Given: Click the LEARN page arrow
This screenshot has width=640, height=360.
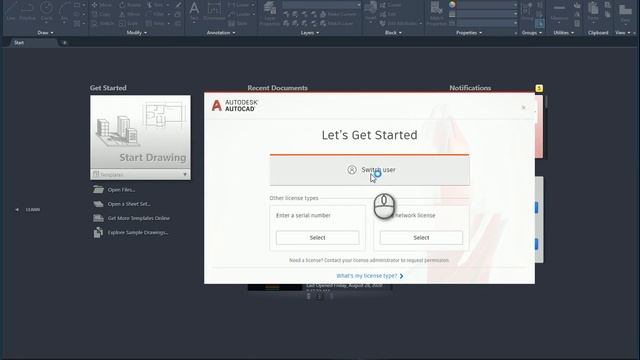Looking at the screenshot, I should (x=17, y=210).
